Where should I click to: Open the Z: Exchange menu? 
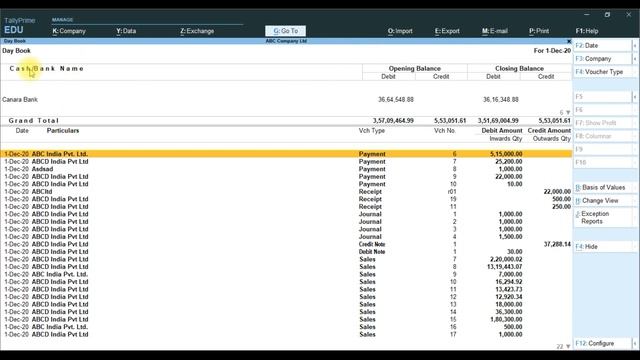click(197, 31)
